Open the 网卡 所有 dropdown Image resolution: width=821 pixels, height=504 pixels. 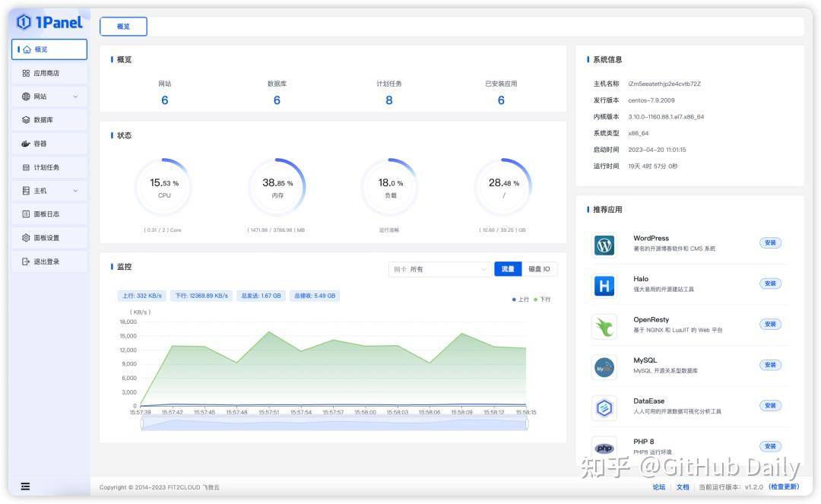[440, 269]
